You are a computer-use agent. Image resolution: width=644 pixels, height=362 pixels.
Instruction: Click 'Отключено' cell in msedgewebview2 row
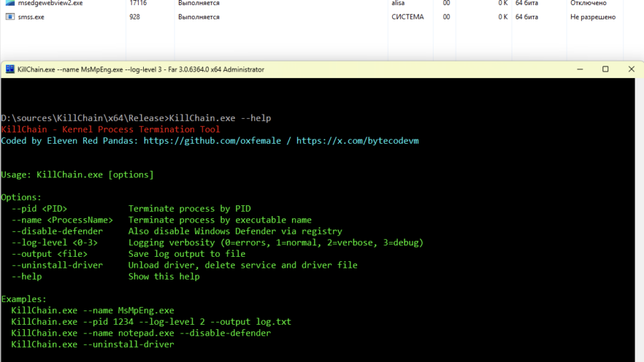pyautogui.click(x=588, y=3)
